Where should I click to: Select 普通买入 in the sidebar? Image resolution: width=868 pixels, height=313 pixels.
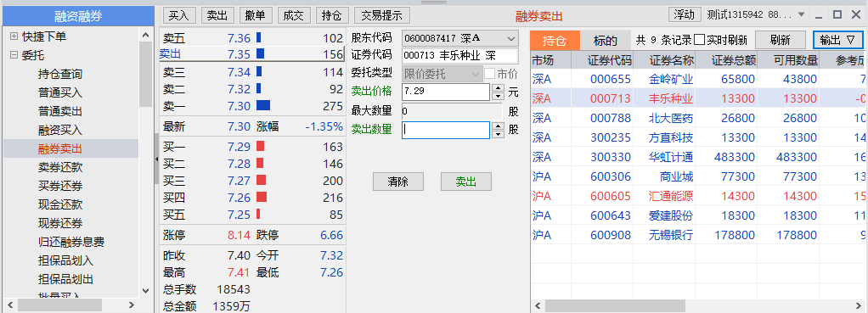pyautogui.click(x=60, y=93)
